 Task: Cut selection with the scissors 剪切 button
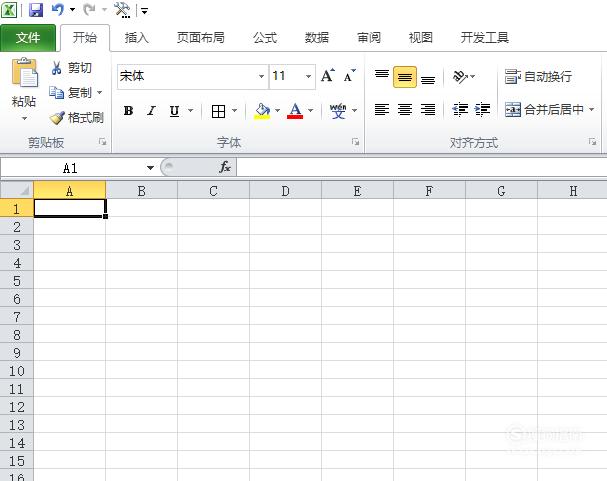coord(71,68)
